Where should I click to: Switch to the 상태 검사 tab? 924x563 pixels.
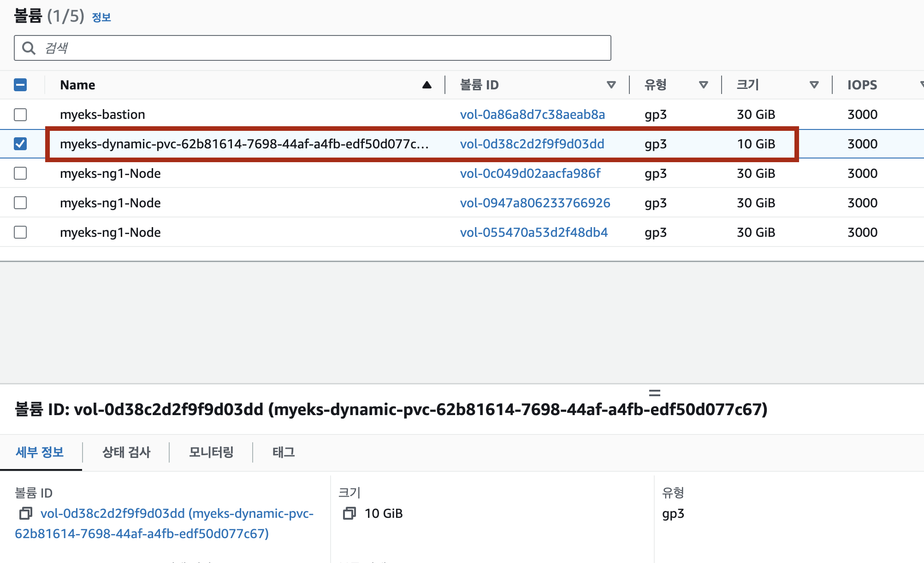pos(126,452)
